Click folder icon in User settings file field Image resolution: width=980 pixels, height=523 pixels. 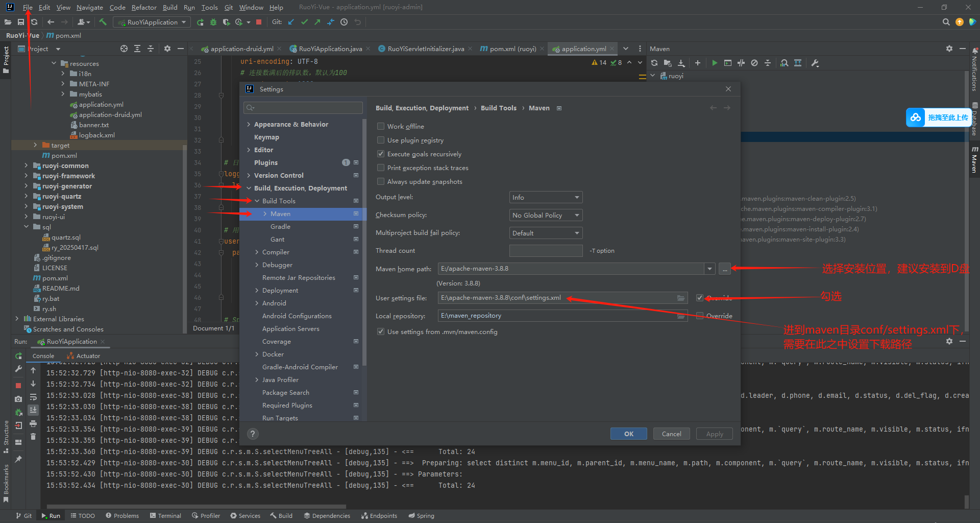(681, 298)
